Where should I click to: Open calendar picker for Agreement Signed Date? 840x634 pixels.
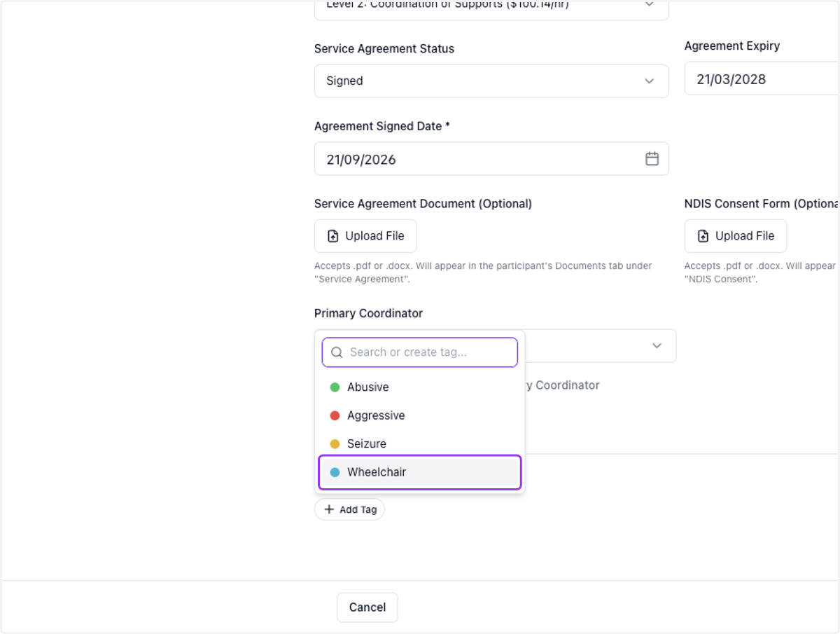coord(652,159)
